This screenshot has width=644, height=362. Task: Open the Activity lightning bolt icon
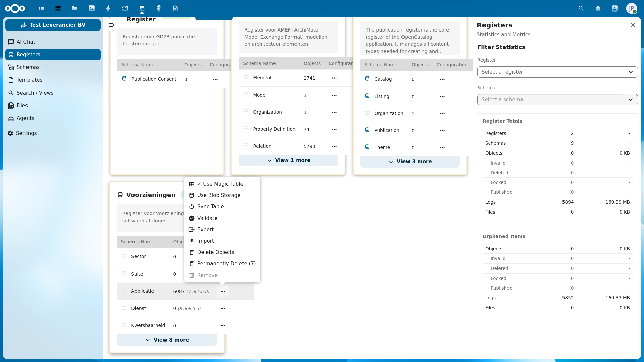[108, 8]
